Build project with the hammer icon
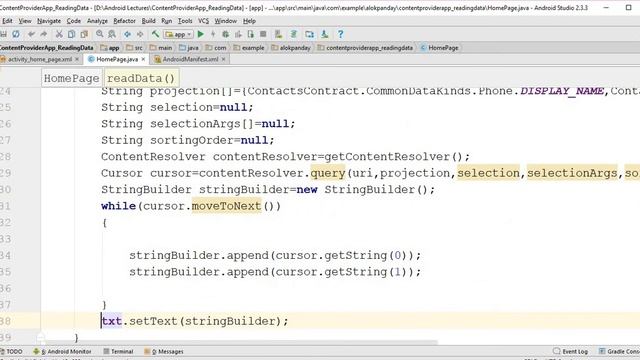 [155, 34]
